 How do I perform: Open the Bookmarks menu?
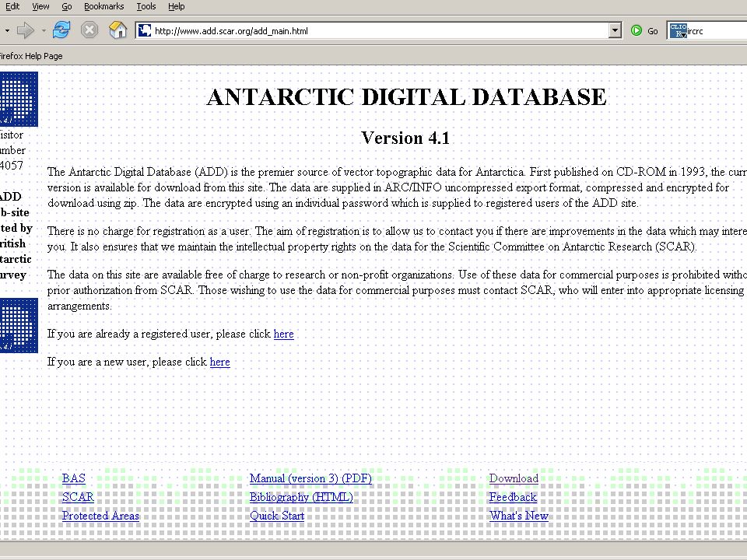point(103,7)
